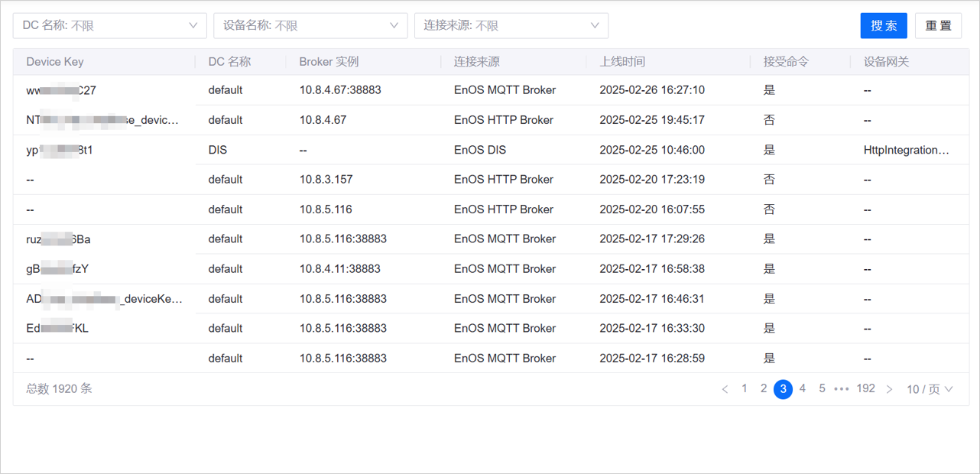Click the Device Key column header
Screen dimensions: 980x474
56,61
